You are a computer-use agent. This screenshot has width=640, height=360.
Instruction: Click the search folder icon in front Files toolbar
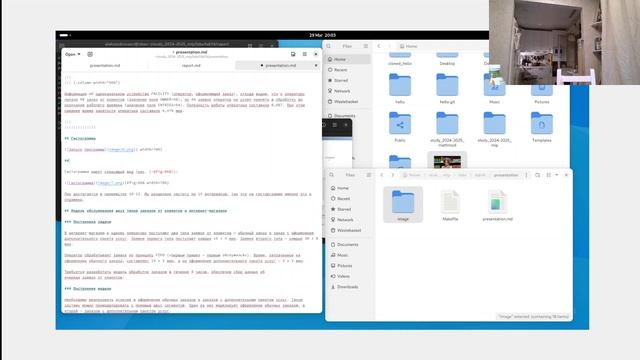coord(538,175)
